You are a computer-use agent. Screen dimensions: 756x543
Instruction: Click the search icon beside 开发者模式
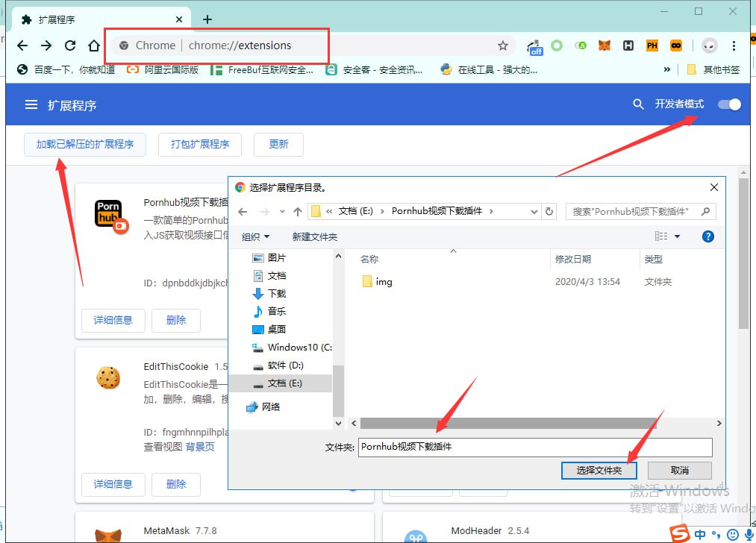[638, 104]
